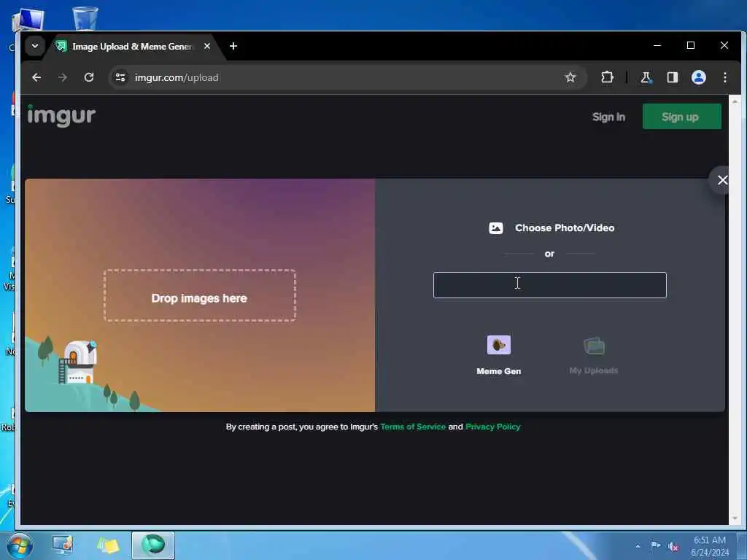Open Windows Explorer folders in taskbar
Screen dimensions: 747x560
coord(108,545)
